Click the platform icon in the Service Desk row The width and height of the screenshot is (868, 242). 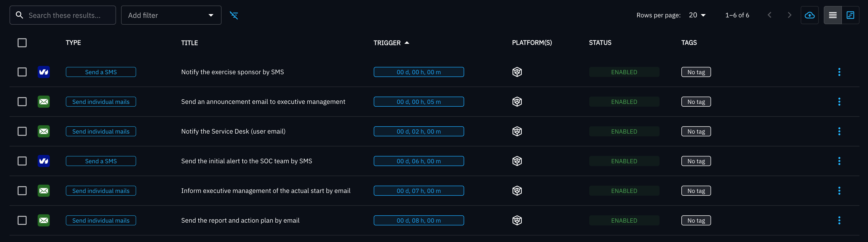517,131
